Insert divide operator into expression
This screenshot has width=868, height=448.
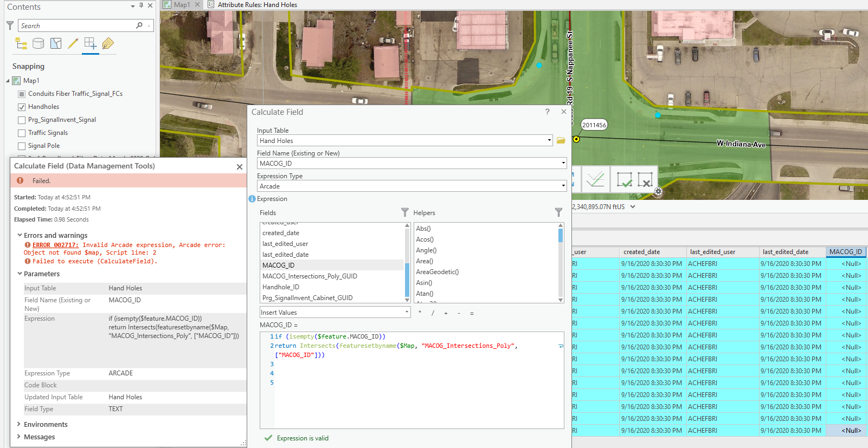point(433,313)
